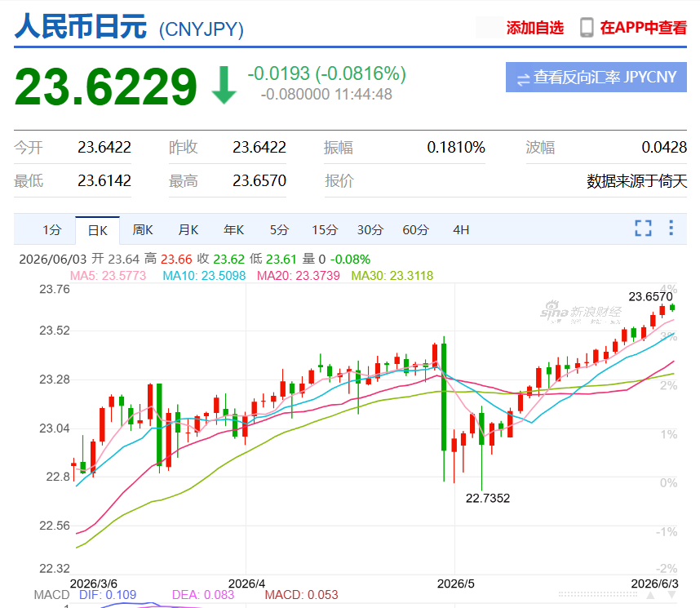Click the 振幅 value 0.1810%
The height and width of the screenshot is (608, 700).
click(x=456, y=147)
